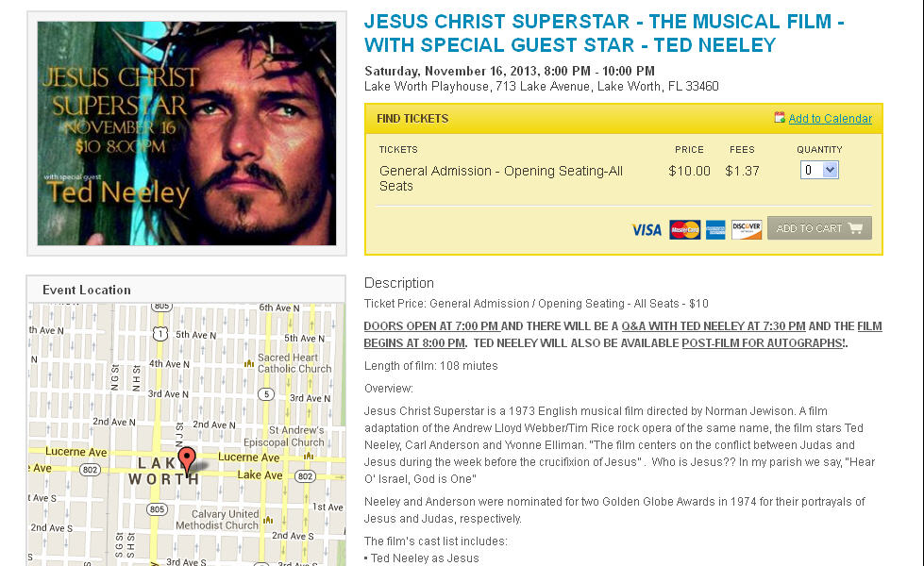This screenshot has height=566, width=924.
Task: Click the Sacred Heart Catholic Church map marker
Action: click(249, 362)
